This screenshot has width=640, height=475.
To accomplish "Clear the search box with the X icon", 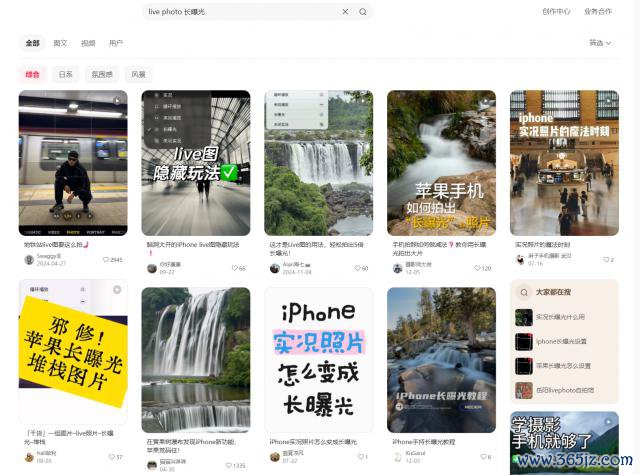I will (346, 12).
